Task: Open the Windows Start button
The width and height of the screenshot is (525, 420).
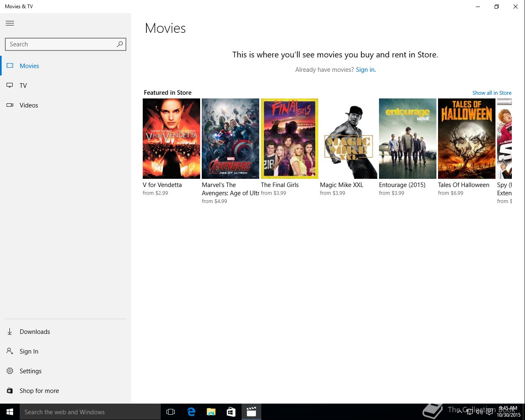Action: pos(10,412)
